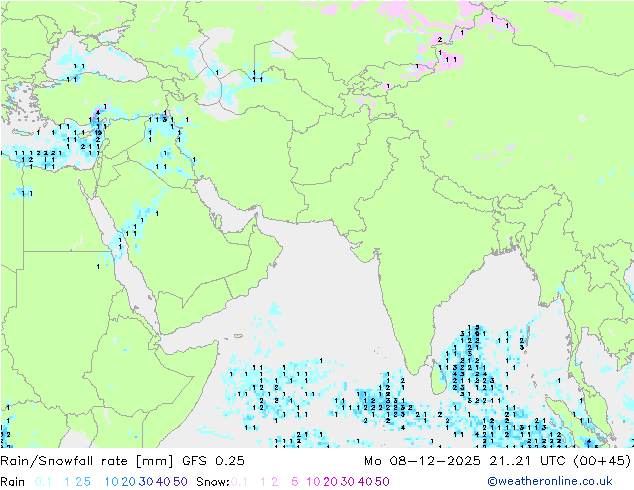Click the Black Sea on the map
This screenshot has height=490, width=634.
click(97, 59)
